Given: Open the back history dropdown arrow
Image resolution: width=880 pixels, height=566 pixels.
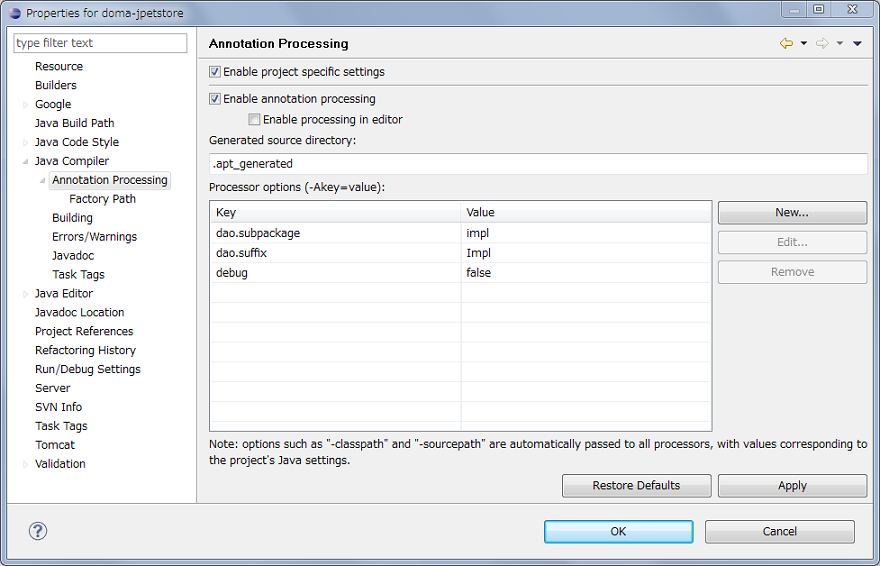Looking at the screenshot, I should point(803,44).
